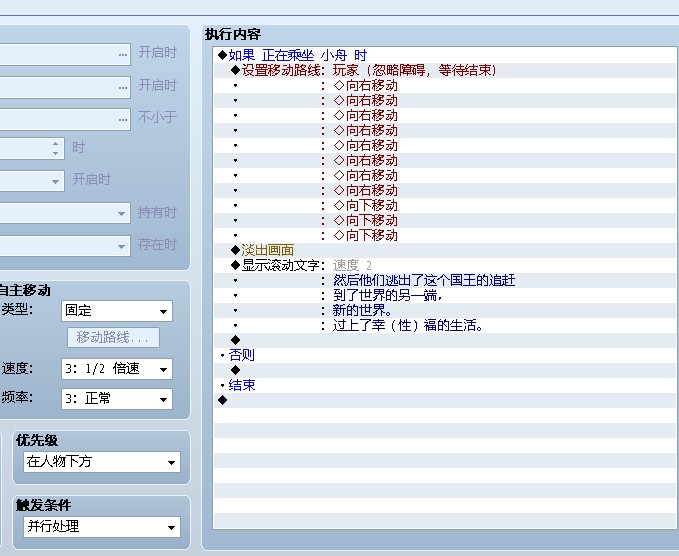Viewport: 679px width, 556px height.
Task: Open the 优先级 dropdown showing 在人物下方
Action: point(102,462)
